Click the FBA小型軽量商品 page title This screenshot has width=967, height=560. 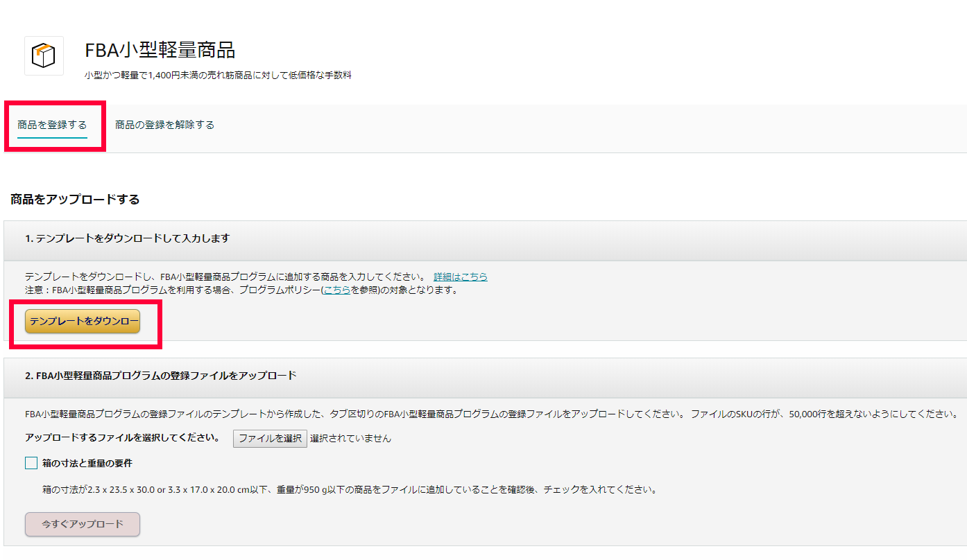(160, 50)
